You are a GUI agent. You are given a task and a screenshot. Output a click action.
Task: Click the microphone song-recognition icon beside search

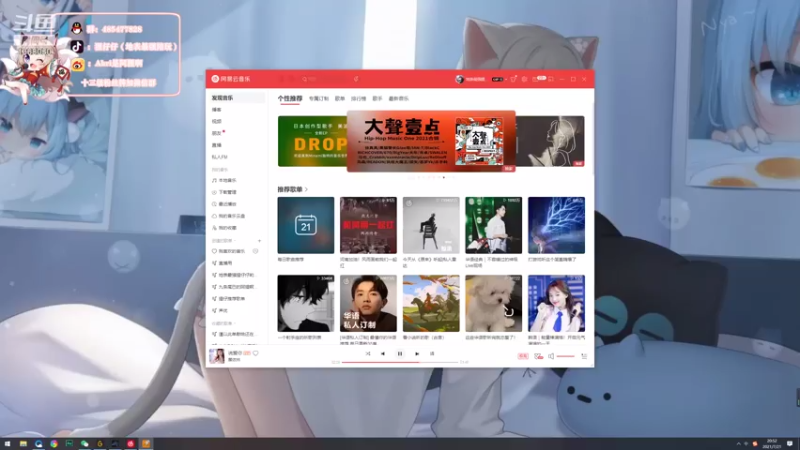(356, 79)
